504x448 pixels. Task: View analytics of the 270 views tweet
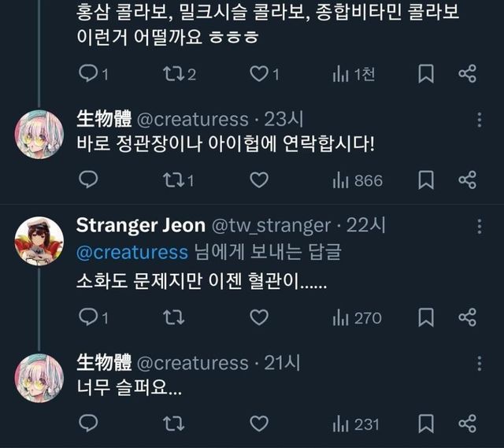pyautogui.click(x=357, y=317)
